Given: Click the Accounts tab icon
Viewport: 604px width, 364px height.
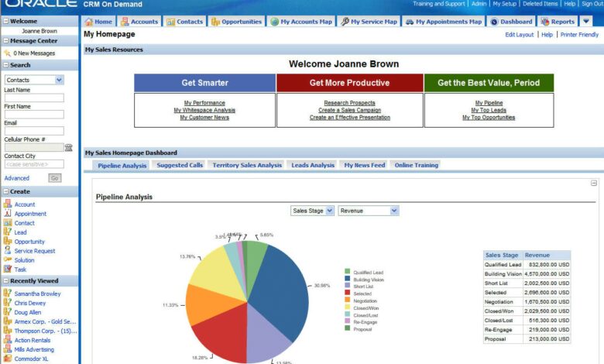Looking at the screenshot, I should pos(125,22).
